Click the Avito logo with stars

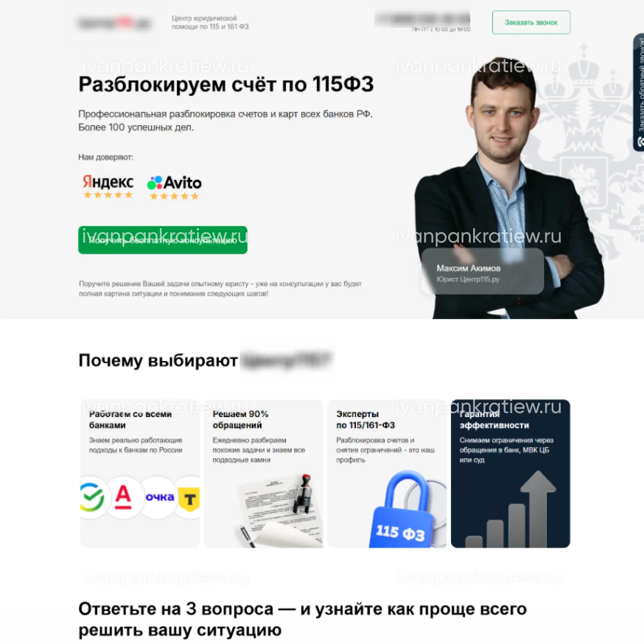(x=174, y=188)
